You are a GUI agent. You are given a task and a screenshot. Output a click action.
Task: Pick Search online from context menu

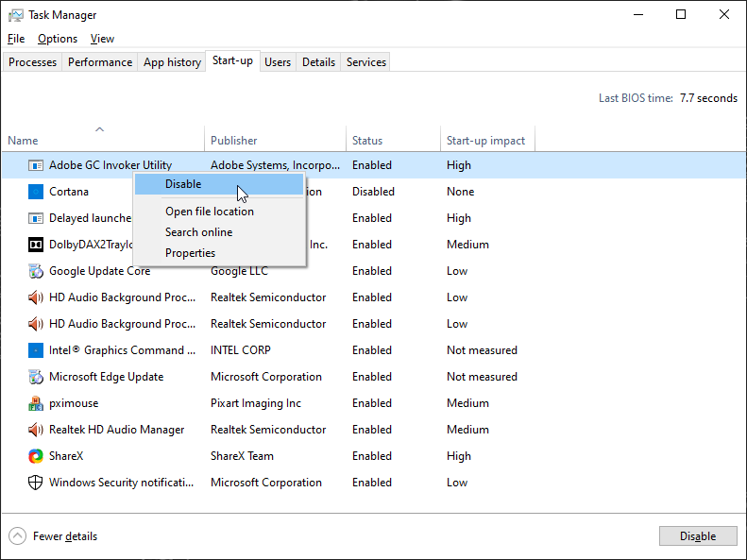198,232
